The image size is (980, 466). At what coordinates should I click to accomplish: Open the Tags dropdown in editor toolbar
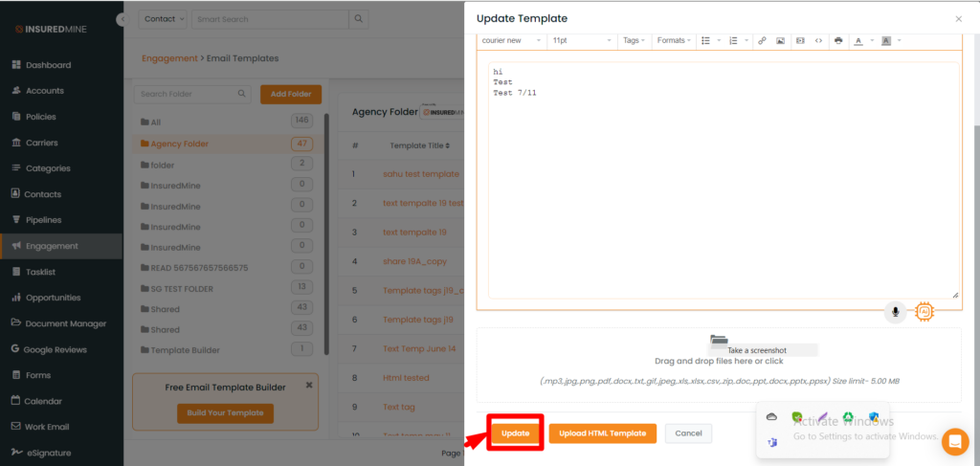pyautogui.click(x=635, y=40)
